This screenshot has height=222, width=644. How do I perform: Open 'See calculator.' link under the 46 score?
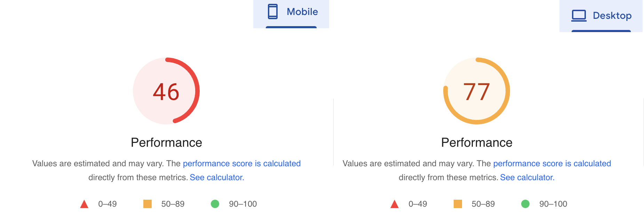217,177
